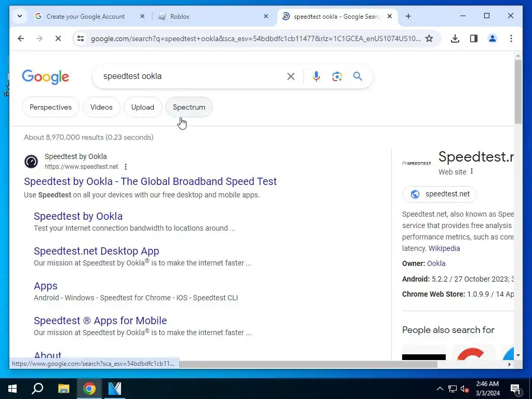
Task: Click the forward navigation arrow
Action: coord(39,38)
